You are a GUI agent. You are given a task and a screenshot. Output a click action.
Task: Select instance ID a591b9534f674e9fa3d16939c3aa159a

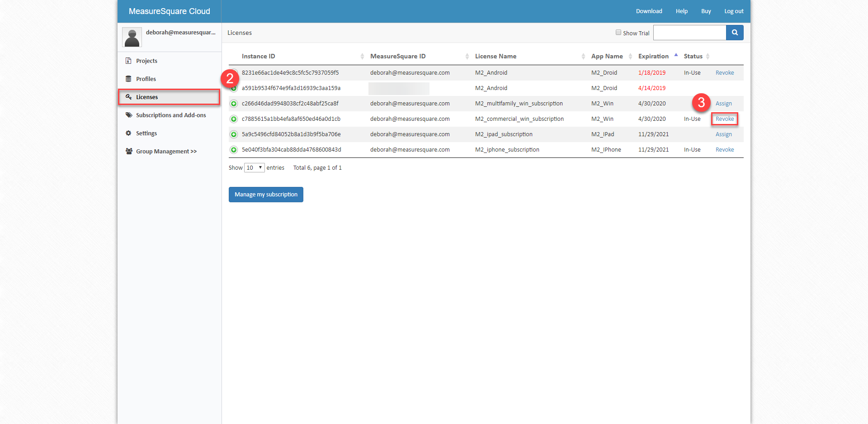(x=291, y=88)
